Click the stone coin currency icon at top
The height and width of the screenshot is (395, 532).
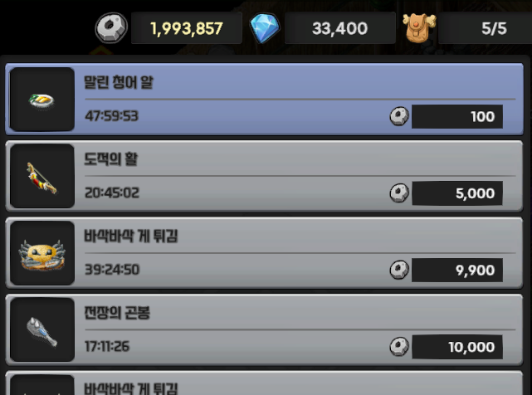[x=111, y=28]
